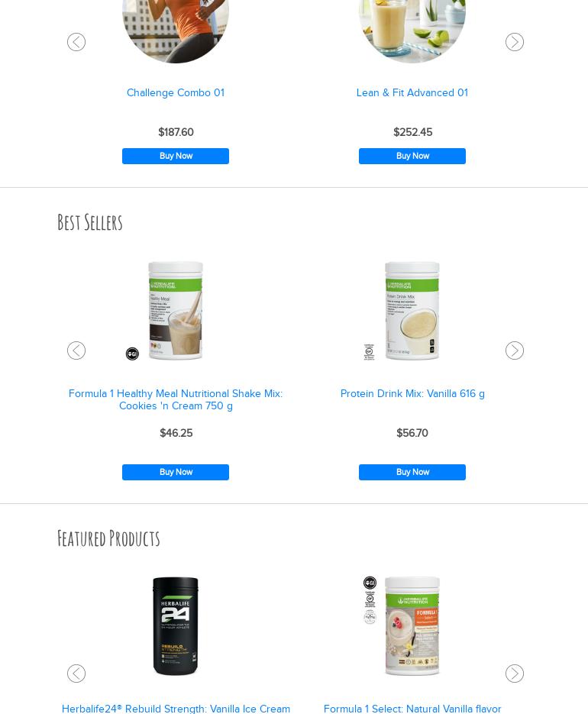588x714 pixels.
Task: Click next arrow in top product carousel
Action: click(514, 42)
